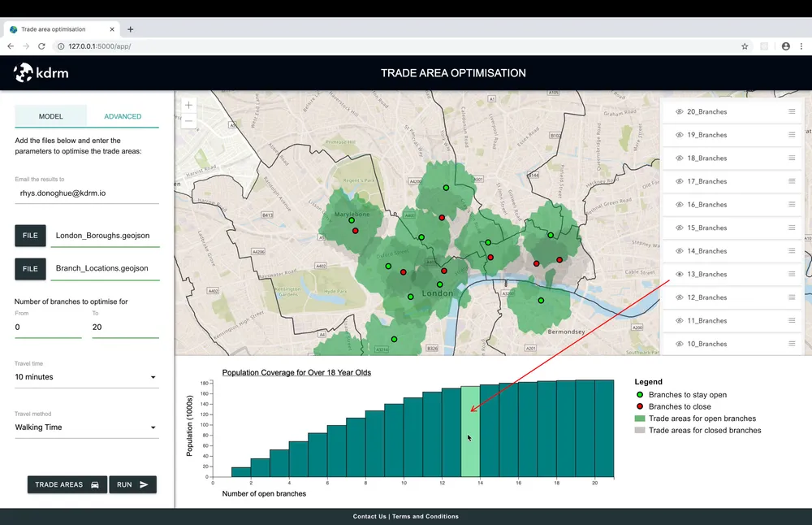The width and height of the screenshot is (812, 525).
Task: Bookmark this page with the star icon
Action: point(745,46)
